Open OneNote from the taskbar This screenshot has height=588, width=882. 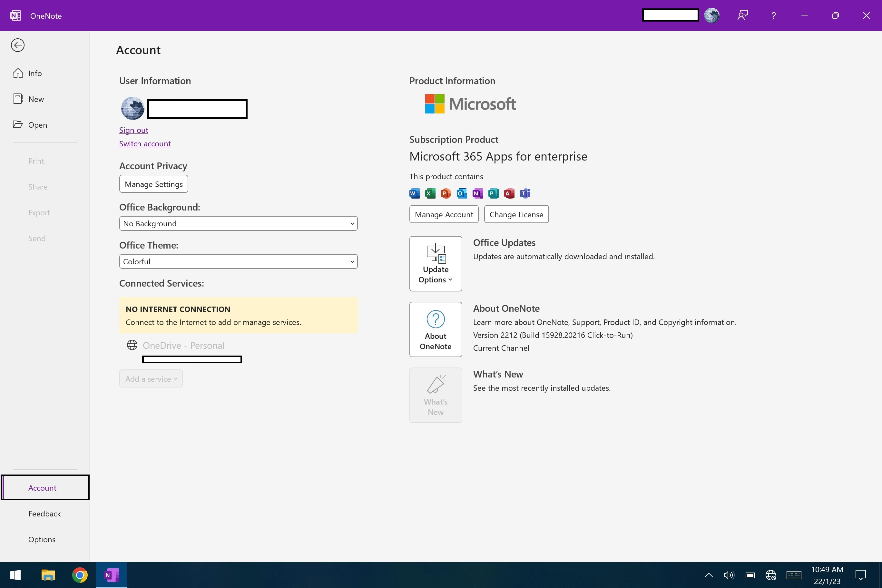point(111,575)
